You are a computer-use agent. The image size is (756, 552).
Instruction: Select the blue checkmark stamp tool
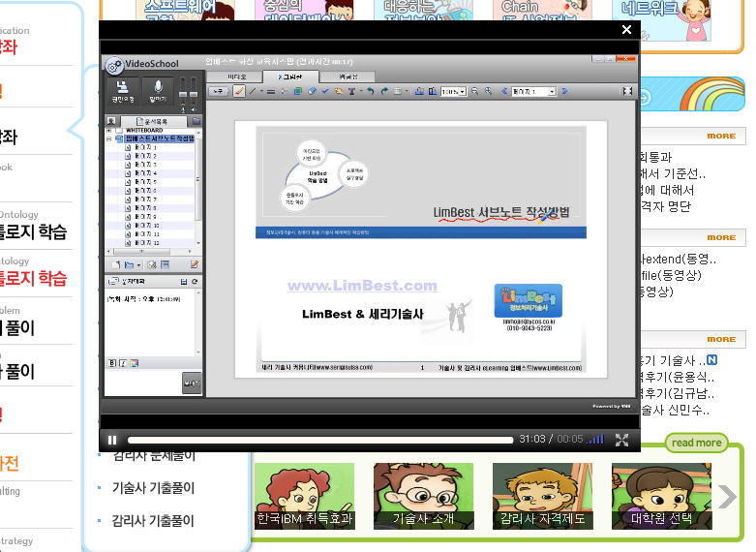(x=325, y=91)
